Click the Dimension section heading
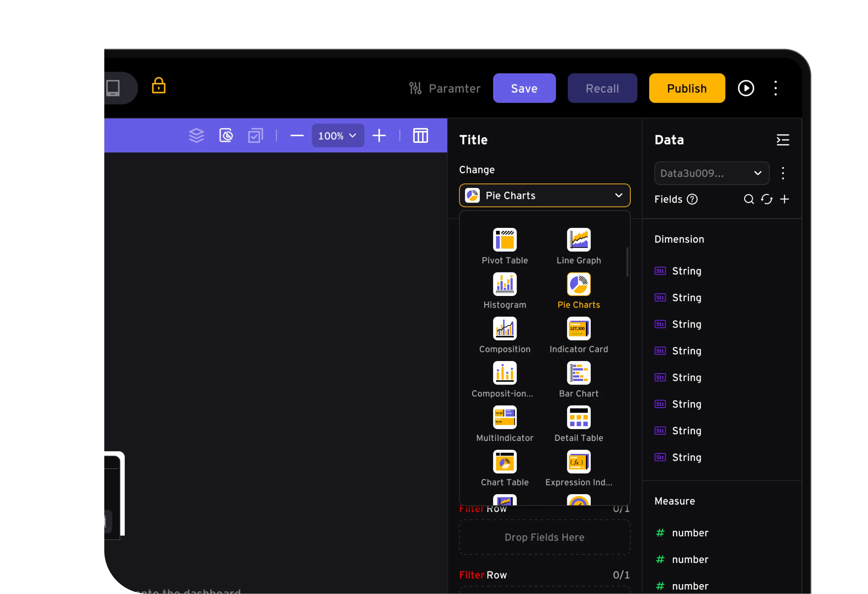 (679, 240)
